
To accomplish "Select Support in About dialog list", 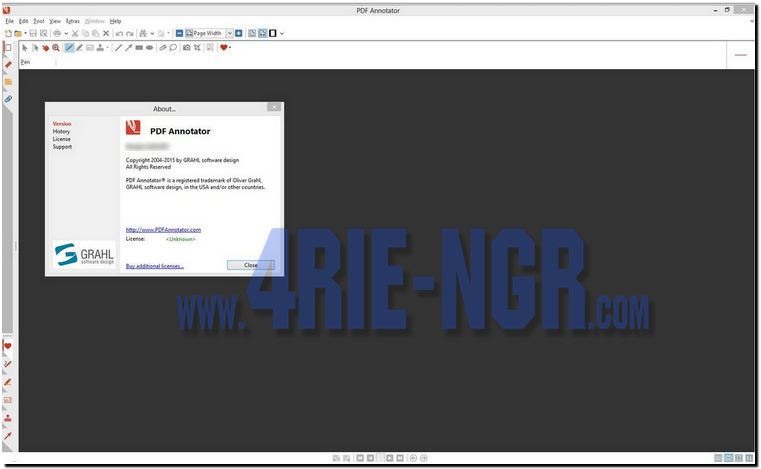I will tap(62, 147).
